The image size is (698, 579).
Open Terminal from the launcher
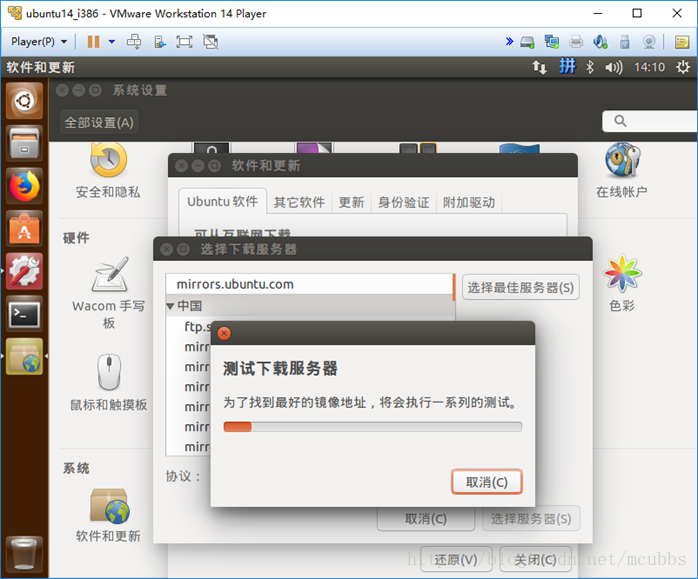(24, 314)
